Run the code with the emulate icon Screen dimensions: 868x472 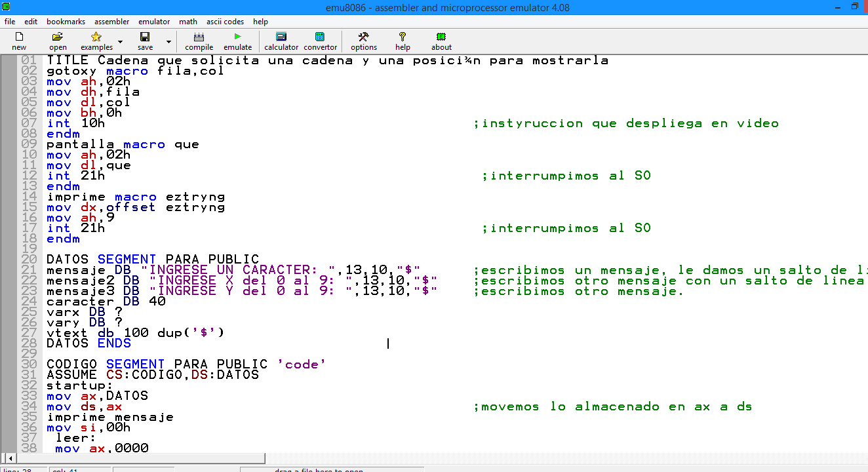point(237,37)
